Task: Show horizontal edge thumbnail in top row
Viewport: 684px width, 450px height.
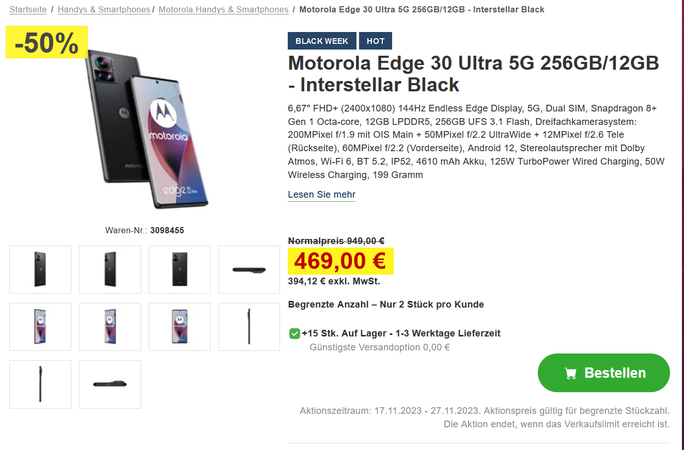Action: pos(249,270)
